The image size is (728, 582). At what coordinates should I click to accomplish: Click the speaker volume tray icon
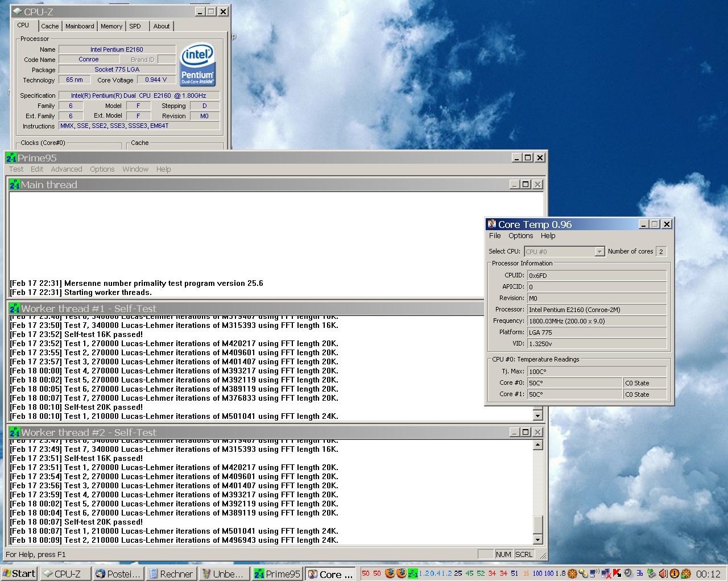(663, 573)
